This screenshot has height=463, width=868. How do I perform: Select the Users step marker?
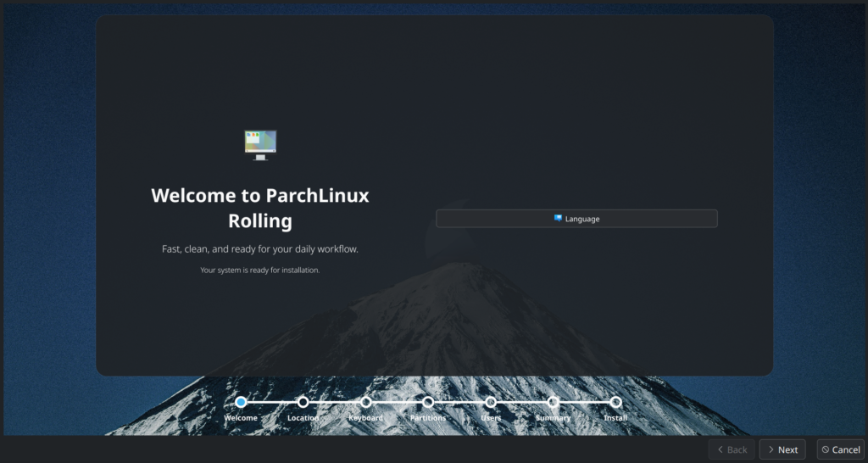(x=491, y=402)
